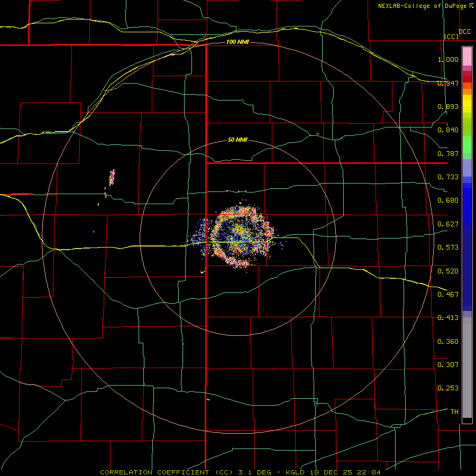Click the 50 NMI range ring label
Viewport: 476px width, 476px height.
[x=237, y=140]
